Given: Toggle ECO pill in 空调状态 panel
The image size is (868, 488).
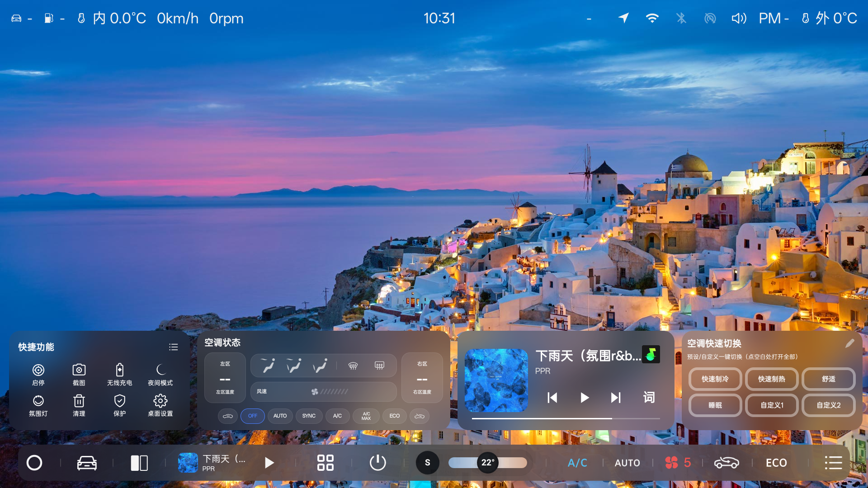Looking at the screenshot, I should pyautogui.click(x=395, y=416).
